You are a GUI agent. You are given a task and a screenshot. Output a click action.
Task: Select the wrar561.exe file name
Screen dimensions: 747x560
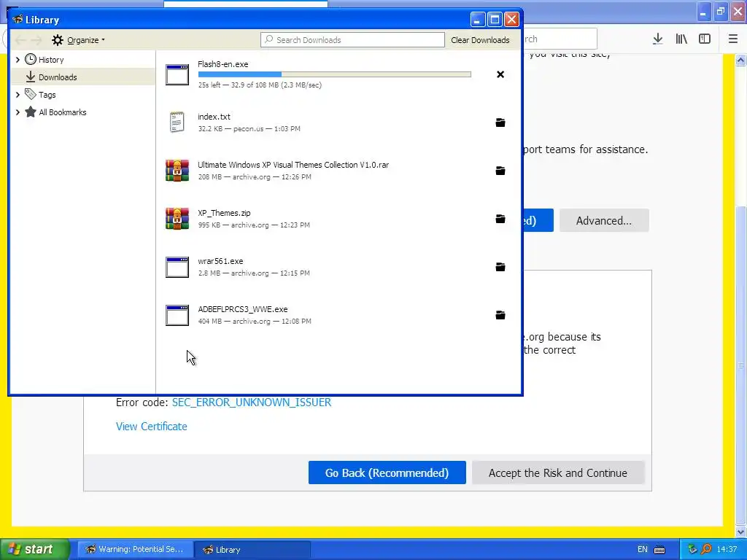point(220,262)
